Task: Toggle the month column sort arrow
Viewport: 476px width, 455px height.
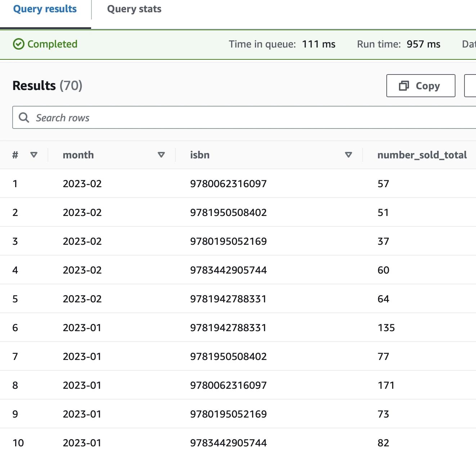Action: point(161,155)
